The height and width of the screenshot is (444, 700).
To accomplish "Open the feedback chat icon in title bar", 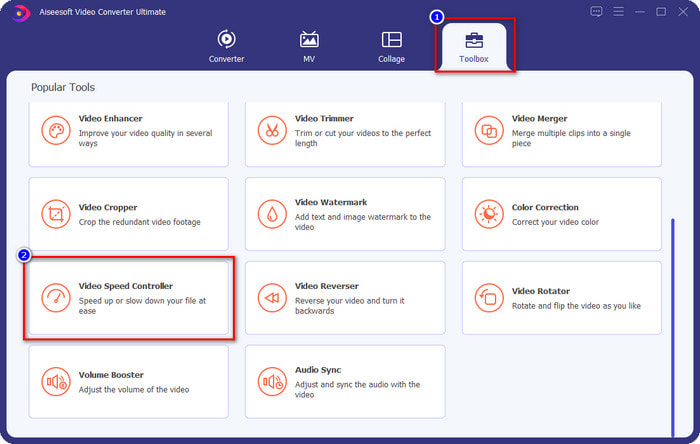I will [x=597, y=12].
